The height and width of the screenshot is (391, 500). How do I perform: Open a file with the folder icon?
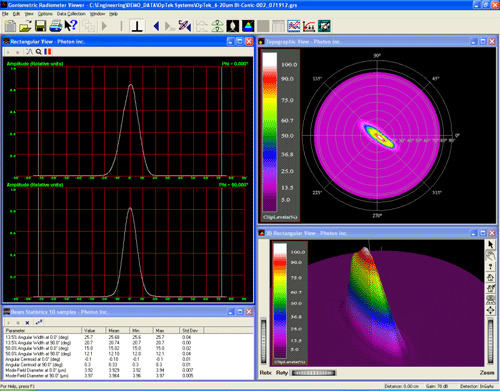click(25, 26)
